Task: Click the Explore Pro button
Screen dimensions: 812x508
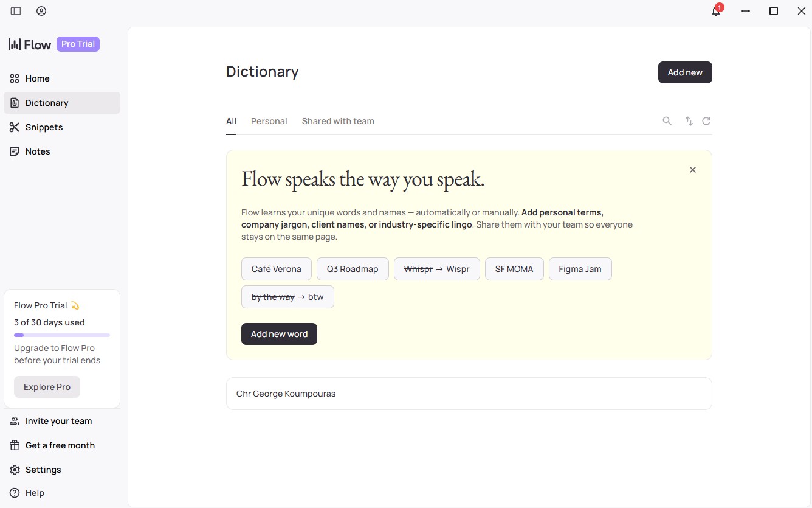Action: [x=47, y=387]
